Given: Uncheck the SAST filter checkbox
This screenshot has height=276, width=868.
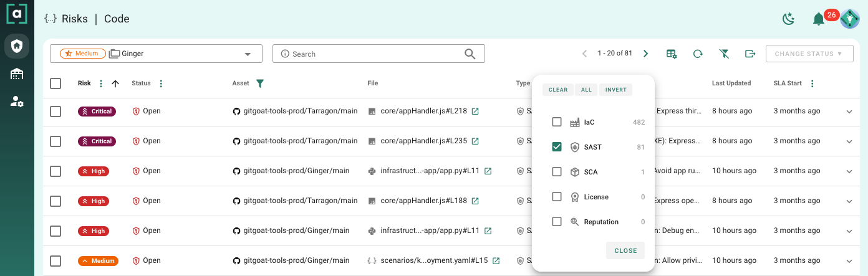Looking at the screenshot, I should [557, 147].
